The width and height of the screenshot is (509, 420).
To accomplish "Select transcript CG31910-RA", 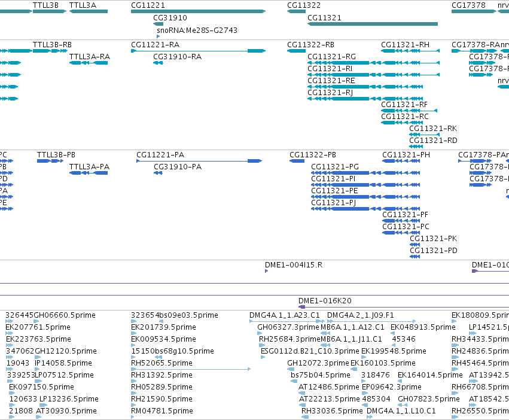I will pos(177,56).
